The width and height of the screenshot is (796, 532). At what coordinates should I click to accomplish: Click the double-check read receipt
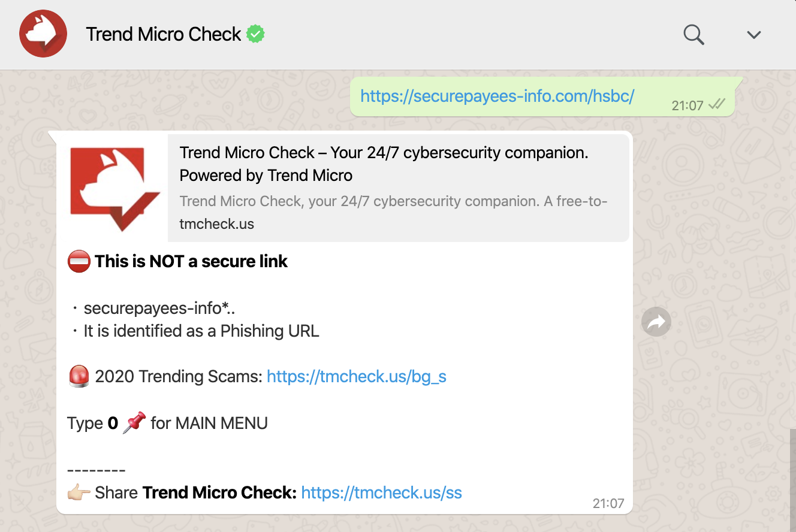(x=716, y=105)
